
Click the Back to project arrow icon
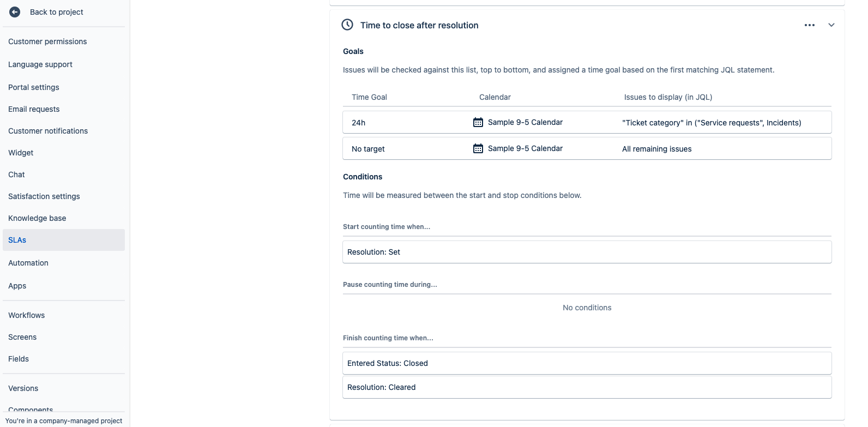tap(15, 12)
